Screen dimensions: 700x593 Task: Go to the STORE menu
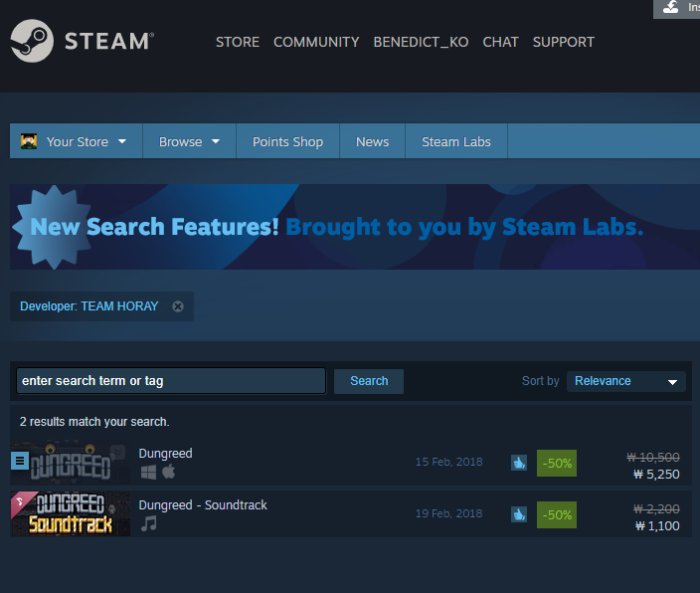pyautogui.click(x=238, y=42)
